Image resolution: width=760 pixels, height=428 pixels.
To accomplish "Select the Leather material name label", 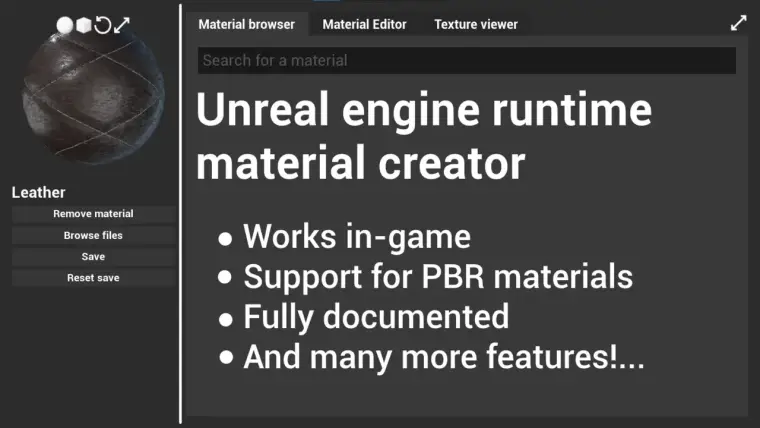I will coord(38,192).
